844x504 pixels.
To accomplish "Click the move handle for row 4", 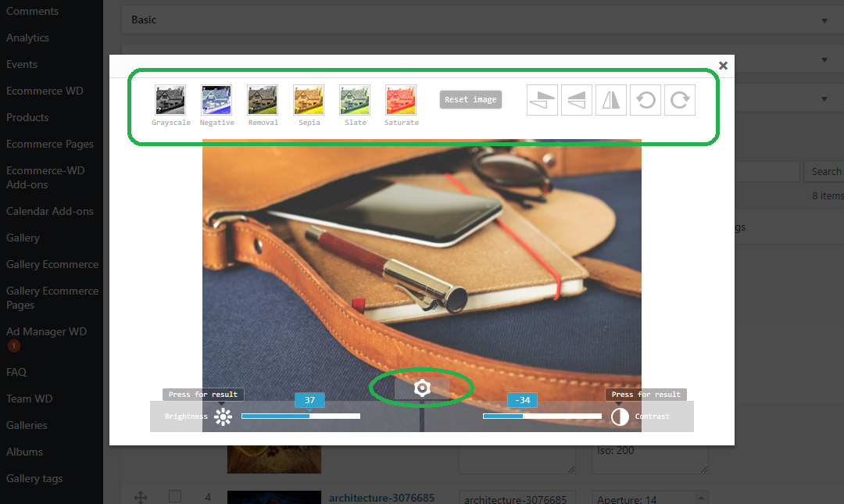I will pyautogui.click(x=141, y=497).
